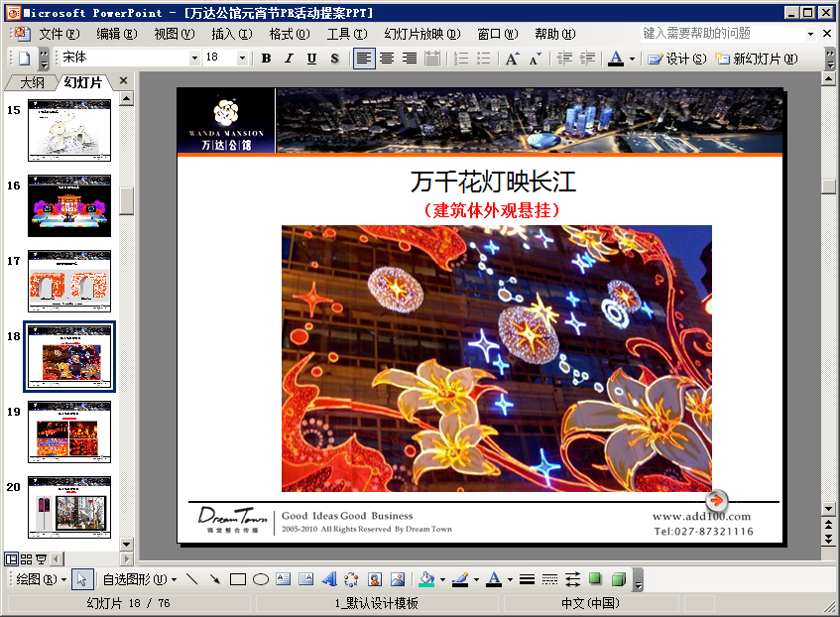The image size is (840, 617).
Task: Insert diagram or organization chart
Action: [351, 579]
